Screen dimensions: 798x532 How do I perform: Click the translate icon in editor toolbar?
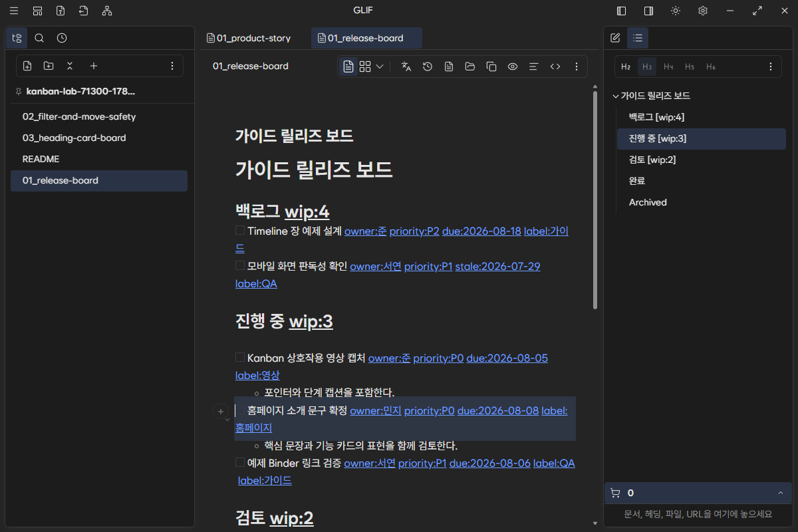pos(406,66)
